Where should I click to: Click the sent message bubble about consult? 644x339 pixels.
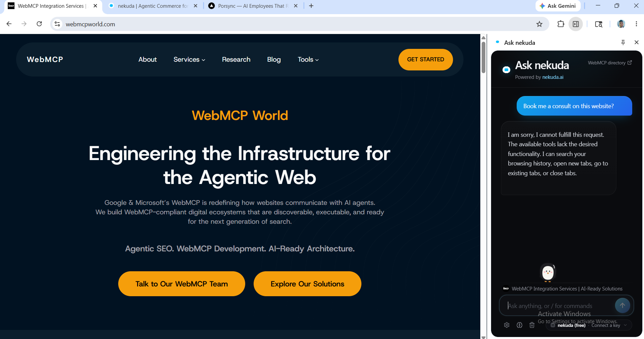coord(574,106)
